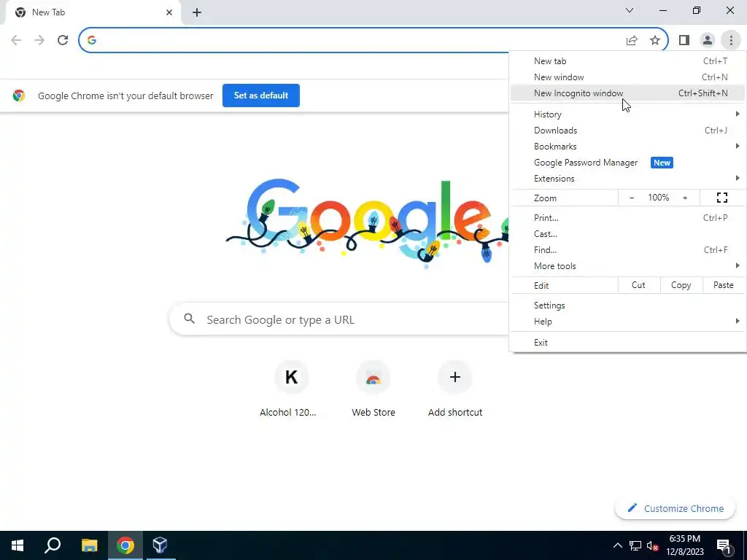Click the Google holiday doodle
747x560 pixels.
click(x=367, y=223)
